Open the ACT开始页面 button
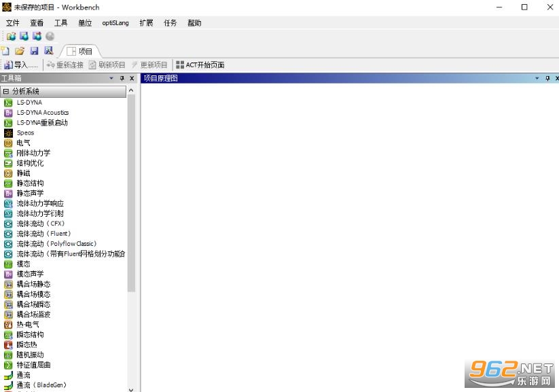The height and width of the screenshot is (392, 559). point(200,65)
